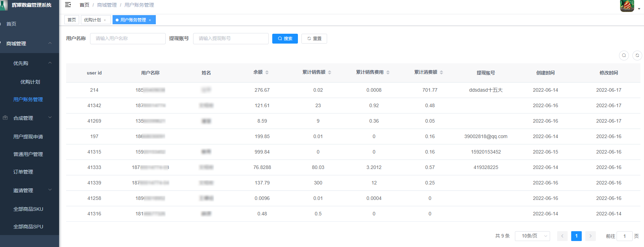The width and height of the screenshot is (644, 247).
Task: Sort table by 余额 column arrows
Action: pyautogui.click(x=267, y=72)
